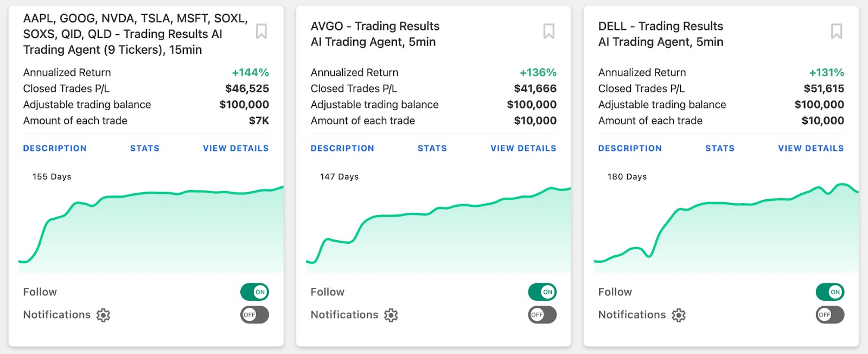Bookmark the AVGO trading results card

tap(548, 31)
